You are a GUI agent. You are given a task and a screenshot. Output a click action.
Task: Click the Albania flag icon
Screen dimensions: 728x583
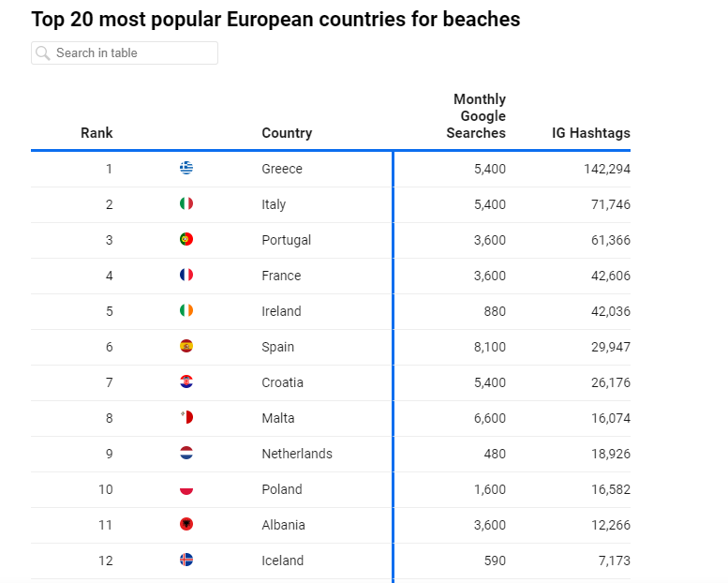tap(186, 524)
